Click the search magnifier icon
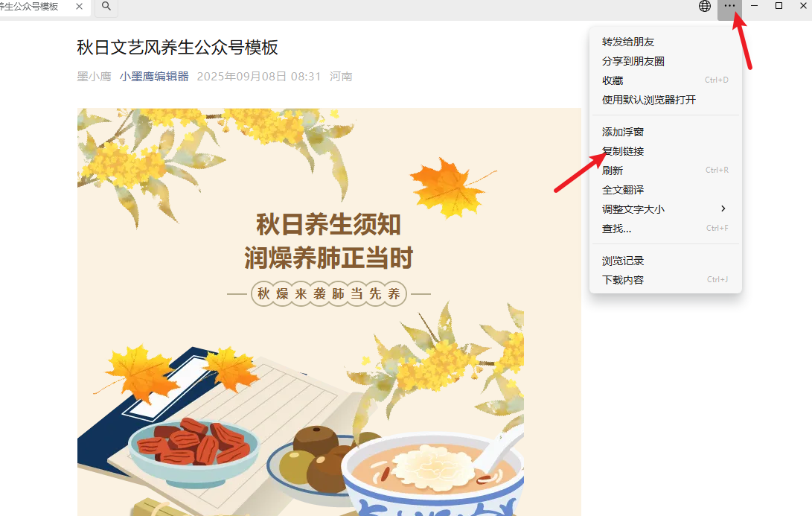 point(106,7)
